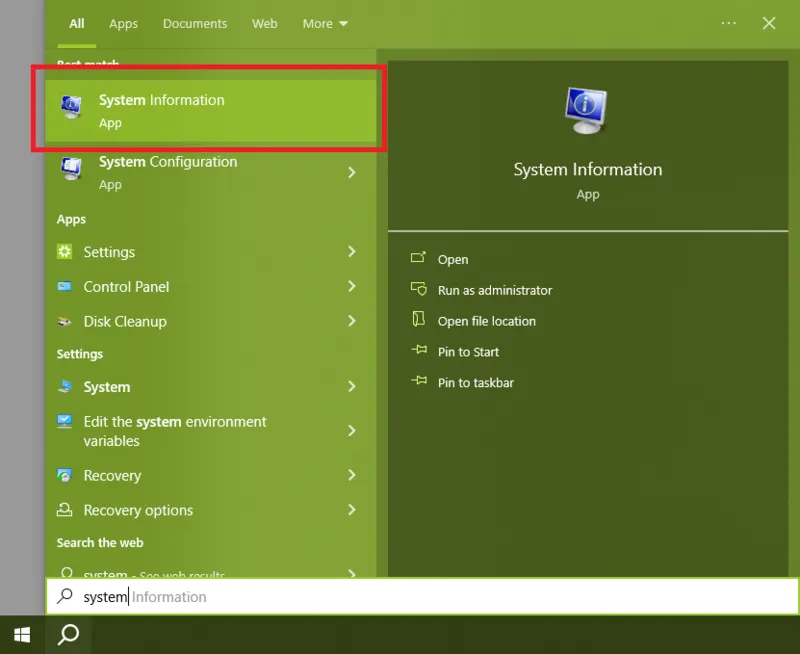This screenshot has height=654, width=800.
Task: Click Edit the system environment variables icon
Action: coord(64,421)
